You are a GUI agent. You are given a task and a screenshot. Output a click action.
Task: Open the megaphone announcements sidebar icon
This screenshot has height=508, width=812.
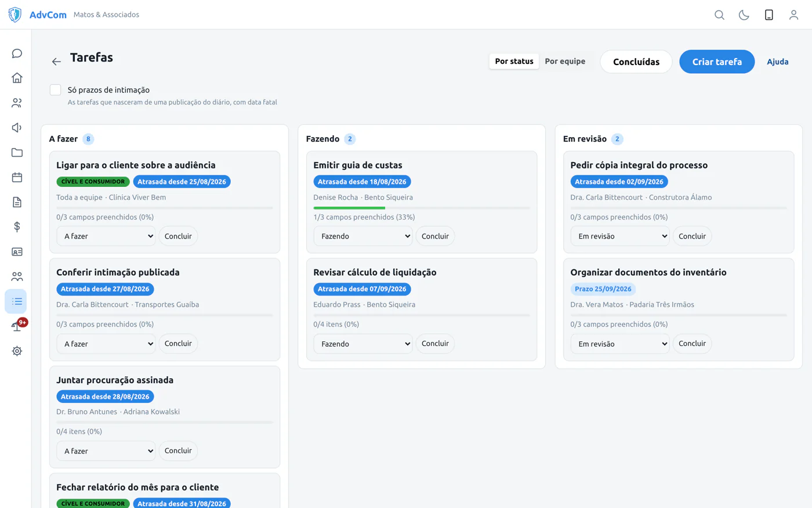coord(17,128)
